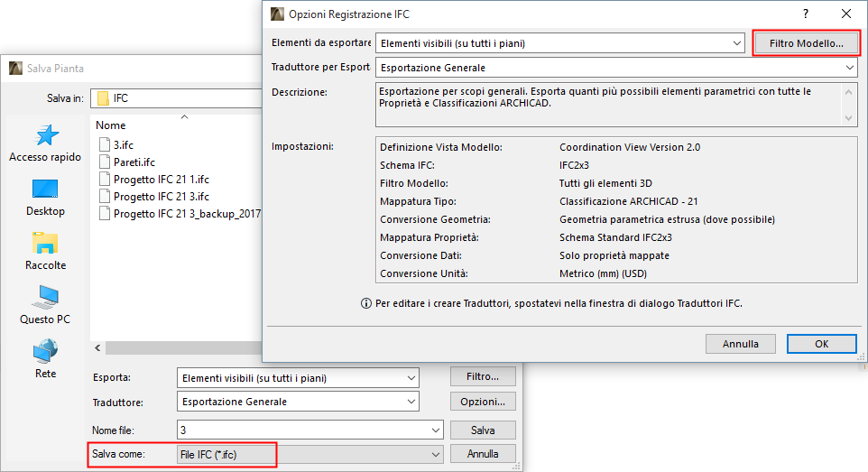This screenshot has height=472, width=868.
Task: Go to Desktop in Salva Pianta sidebar
Action: (45, 198)
